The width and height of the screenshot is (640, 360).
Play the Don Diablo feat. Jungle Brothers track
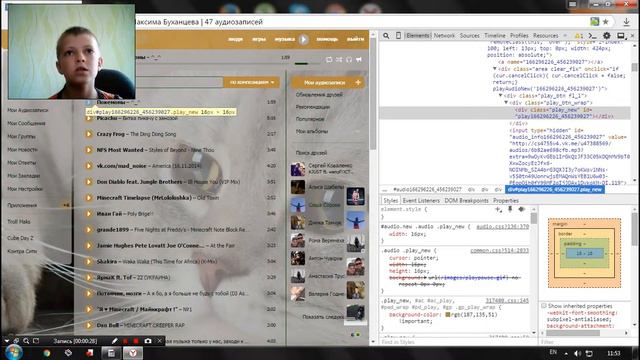point(89,182)
